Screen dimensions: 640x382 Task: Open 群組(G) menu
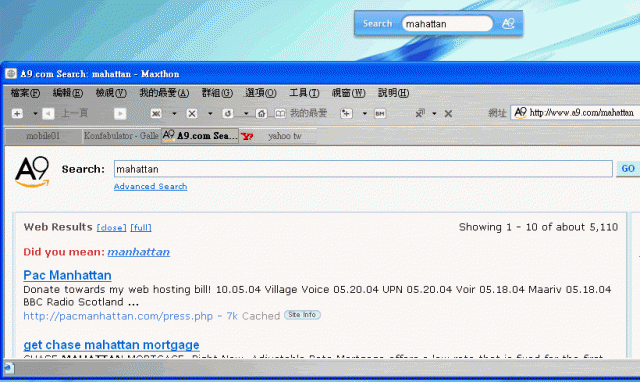[217, 93]
